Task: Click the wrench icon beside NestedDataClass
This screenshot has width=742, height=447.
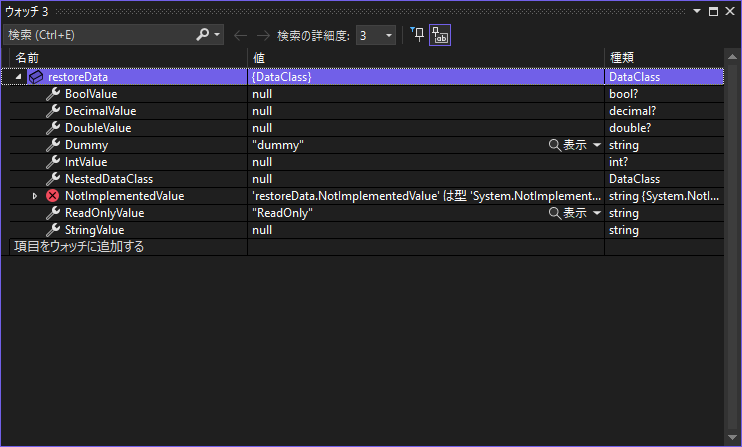Action: pyautogui.click(x=53, y=179)
